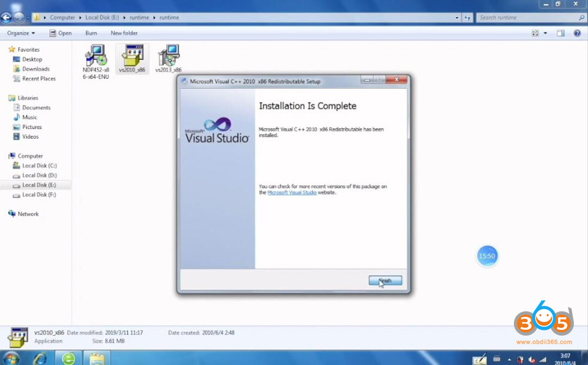Click the security shield tray icon

point(520,360)
